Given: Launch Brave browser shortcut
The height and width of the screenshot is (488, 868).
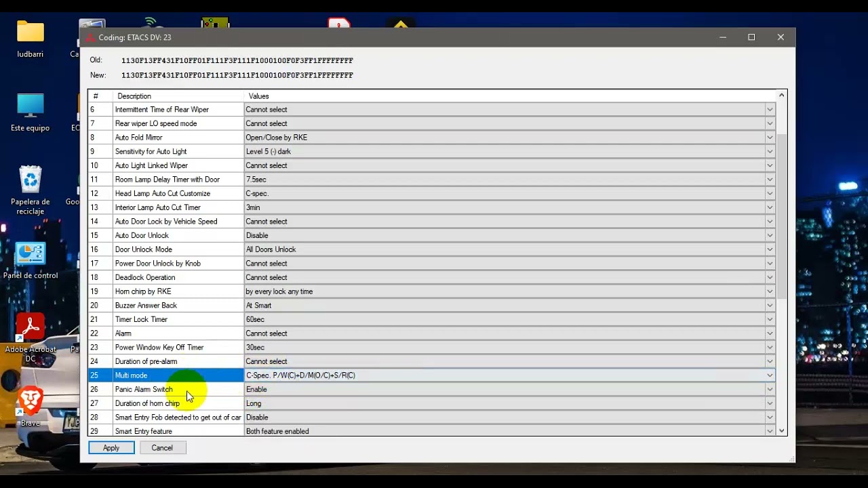Looking at the screenshot, I should 31,407.
